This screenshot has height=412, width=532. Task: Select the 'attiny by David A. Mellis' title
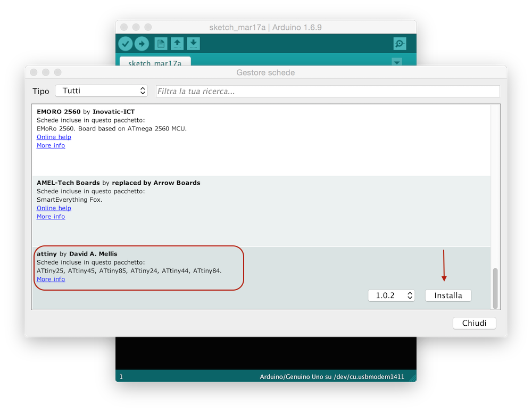pos(77,254)
